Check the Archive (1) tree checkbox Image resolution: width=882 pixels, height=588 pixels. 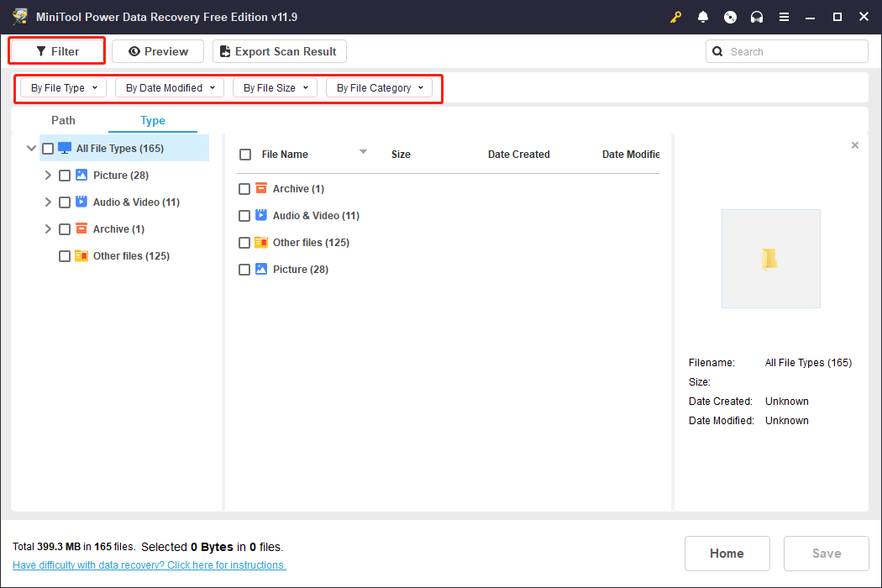point(65,229)
